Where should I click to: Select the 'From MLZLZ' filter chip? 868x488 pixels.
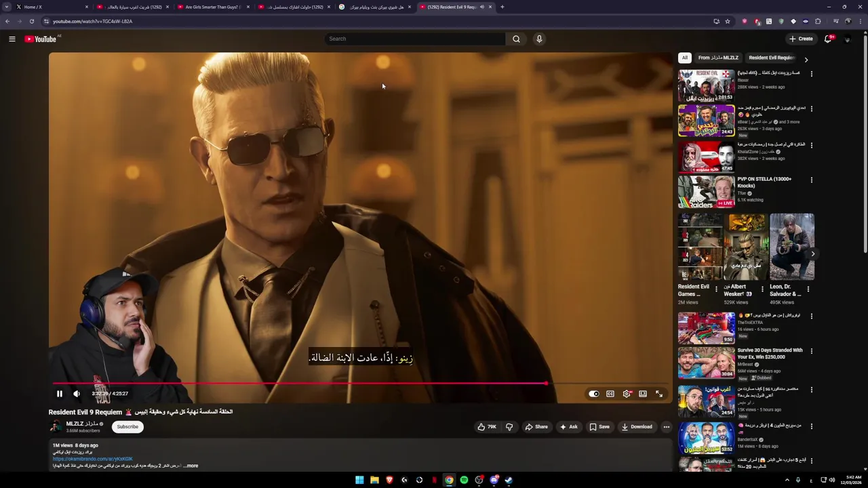pyautogui.click(x=718, y=58)
